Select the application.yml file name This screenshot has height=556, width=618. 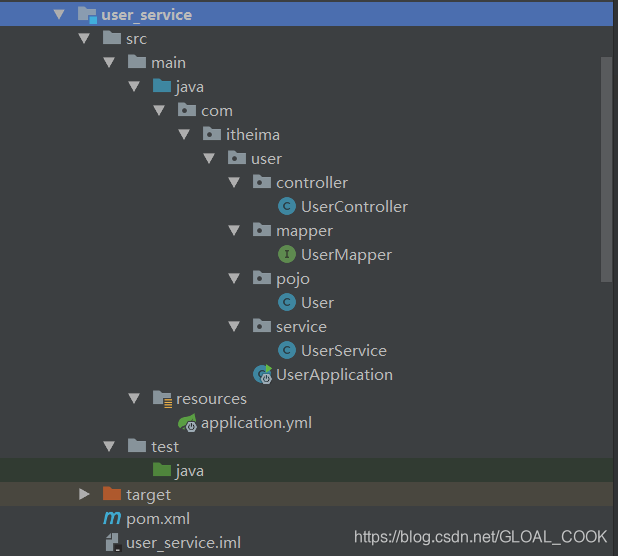pos(256,423)
